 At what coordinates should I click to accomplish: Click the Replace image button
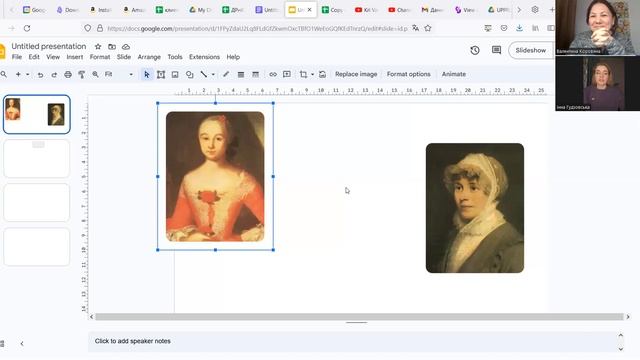(x=356, y=74)
